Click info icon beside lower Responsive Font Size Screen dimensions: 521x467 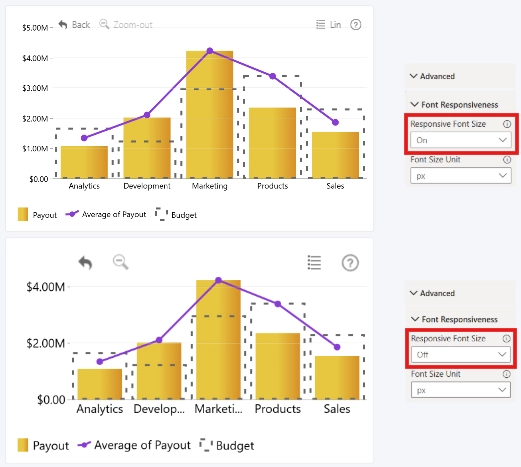[x=506, y=339]
